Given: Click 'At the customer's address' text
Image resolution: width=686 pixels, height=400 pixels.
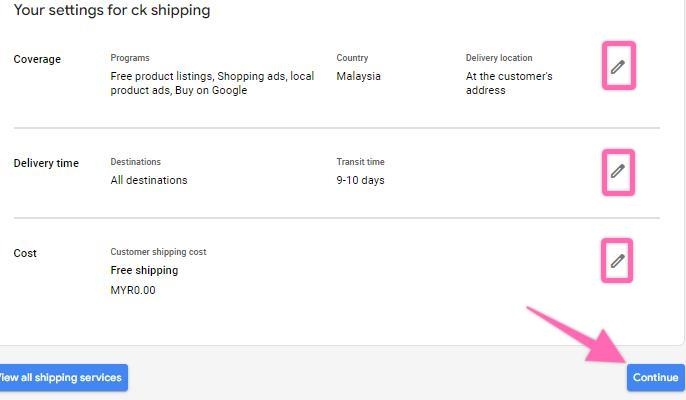Looking at the screenshot, I should pyautogui.click(x=509, y=83).
